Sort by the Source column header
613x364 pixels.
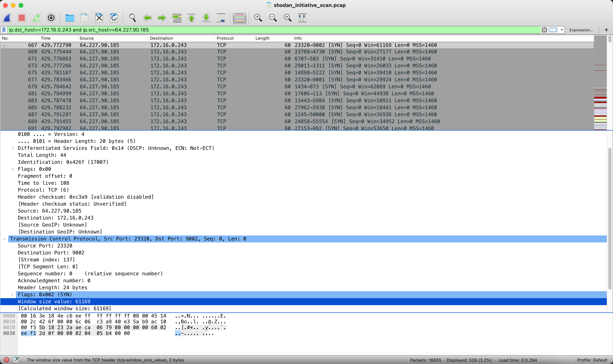[x=113, y=38]
